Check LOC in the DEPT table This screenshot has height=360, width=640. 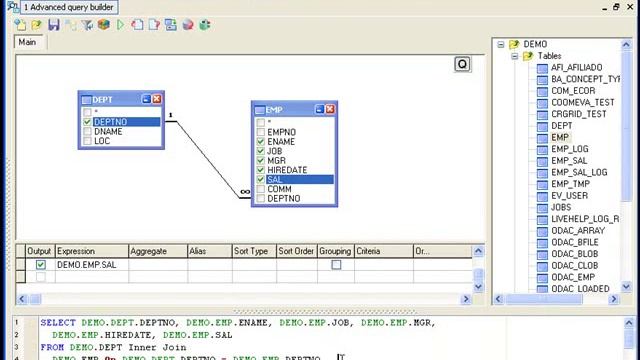tap(87, 141)
